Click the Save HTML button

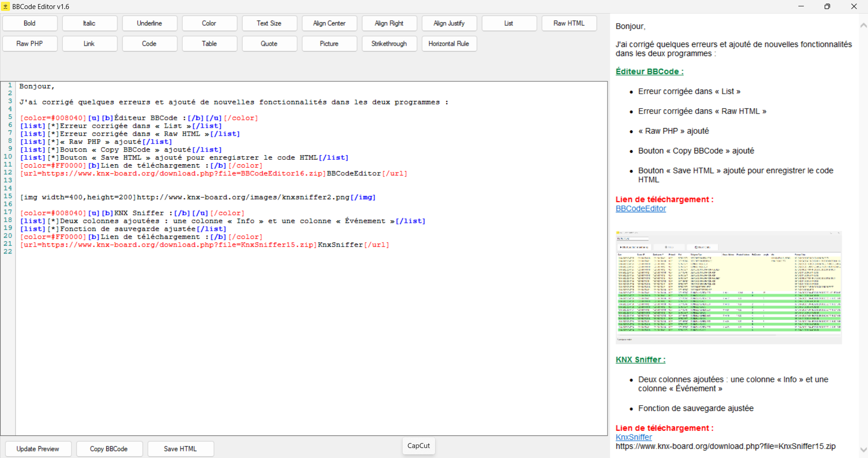181,449
